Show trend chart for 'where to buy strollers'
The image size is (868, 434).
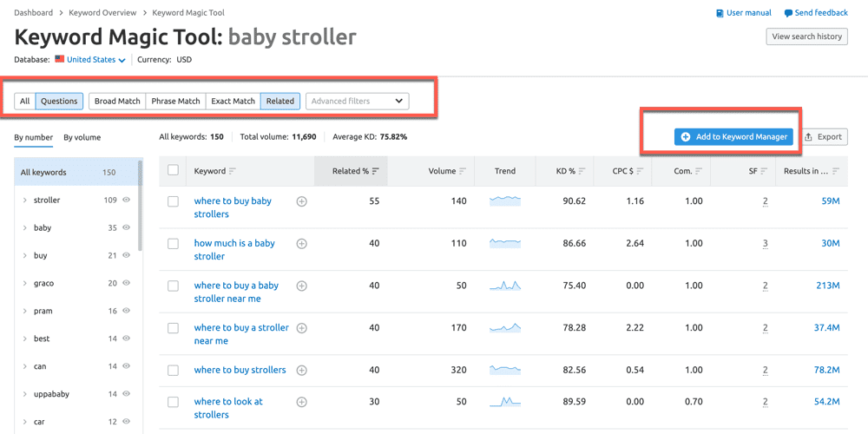tap(504, 370)
